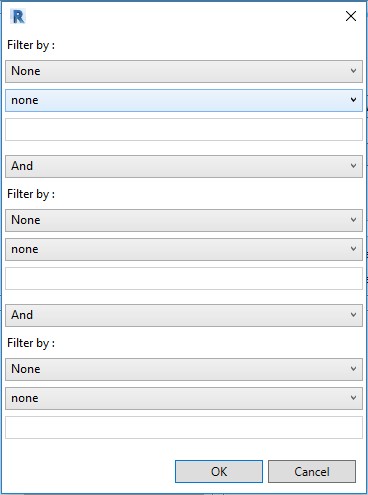Dismiss the dialog with Cancel button
The height and width of the screenshot is (495, 368).
pos(312,471)
